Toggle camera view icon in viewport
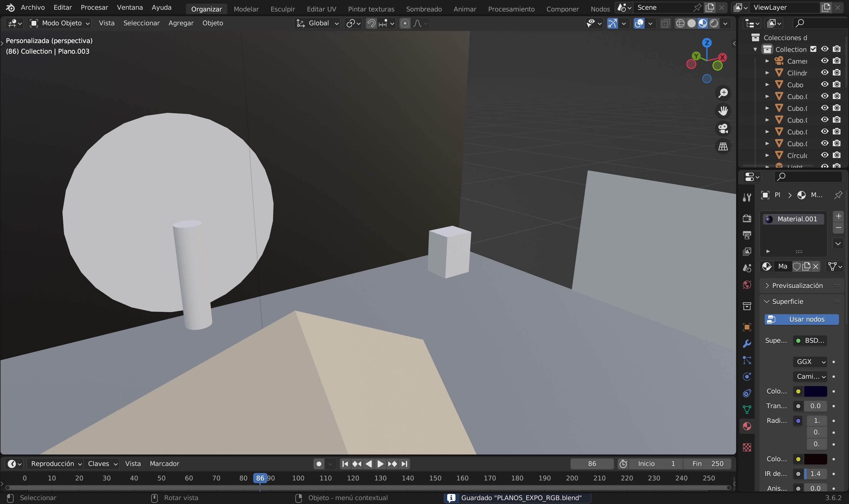849x504 pixels. (x=723, y=129)
